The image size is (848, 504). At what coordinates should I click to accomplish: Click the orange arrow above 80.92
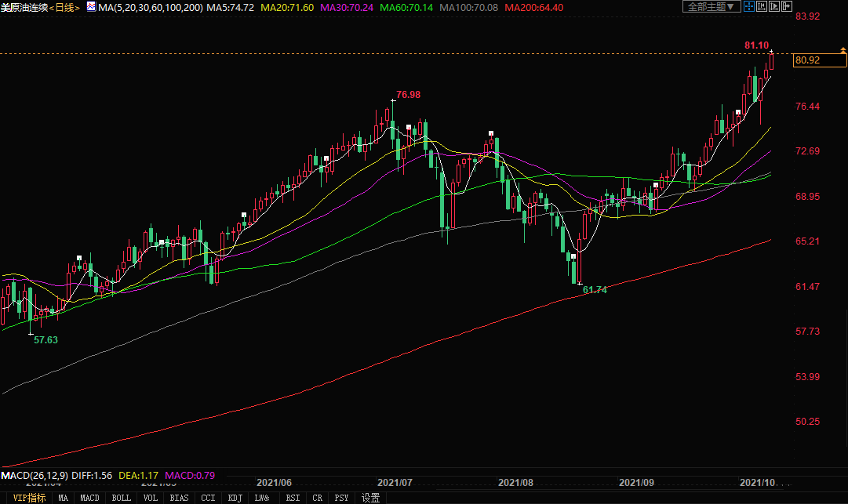(843, 51)
